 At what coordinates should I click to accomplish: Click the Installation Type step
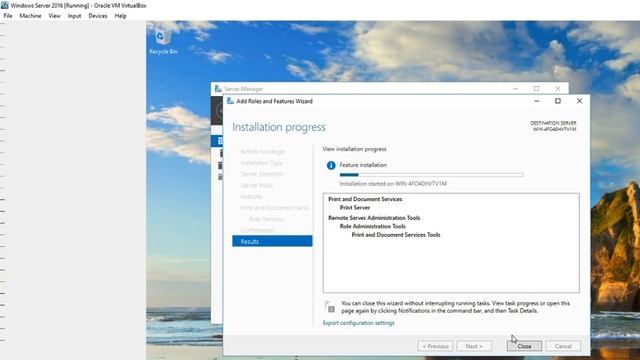pos(261,163)
